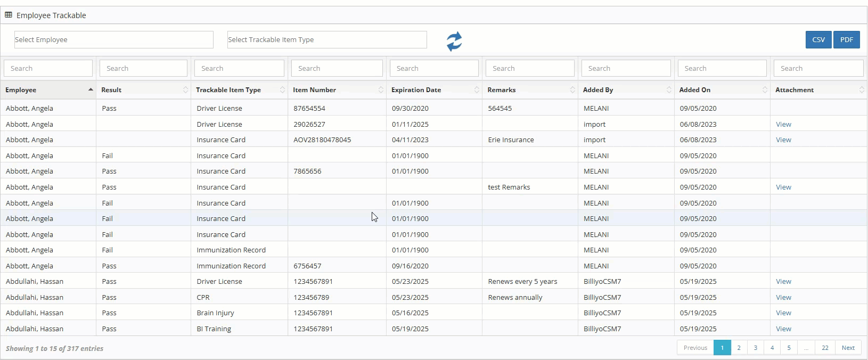The height and width of the screenshot is (360, 868).
Task: Click the search box above Employee column
Action: tap(48, 68)
